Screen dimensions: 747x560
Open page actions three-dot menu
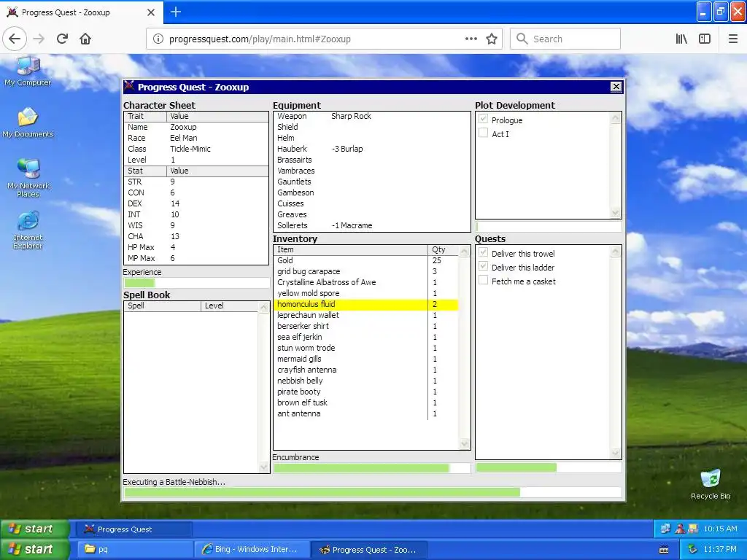coord(471,39)
